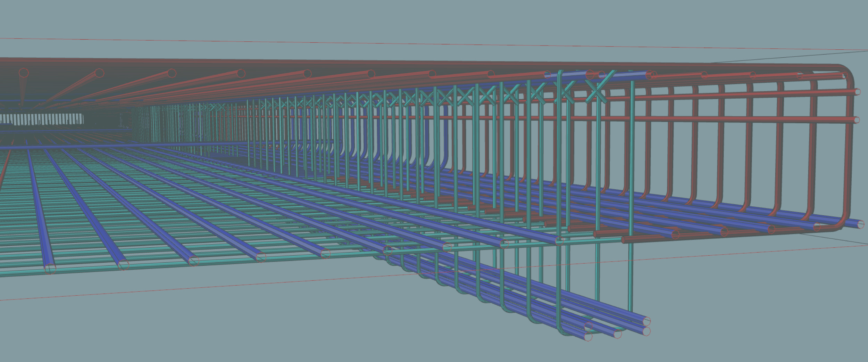This screenshot has width=868, height=362.
Task: Click the blue bar end circle at far right bottom
Action: pos(860,224)
